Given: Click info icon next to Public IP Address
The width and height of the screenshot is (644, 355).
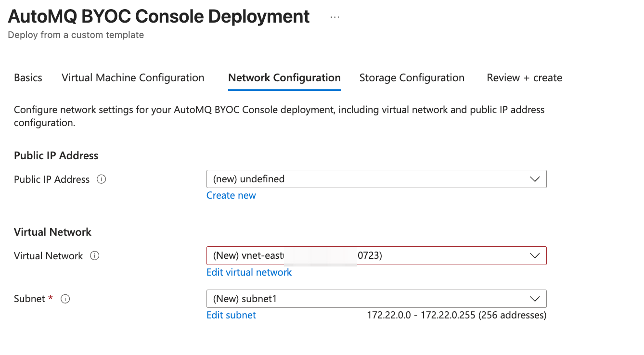Looking at the screenshot, I should [x=101, y=179].
